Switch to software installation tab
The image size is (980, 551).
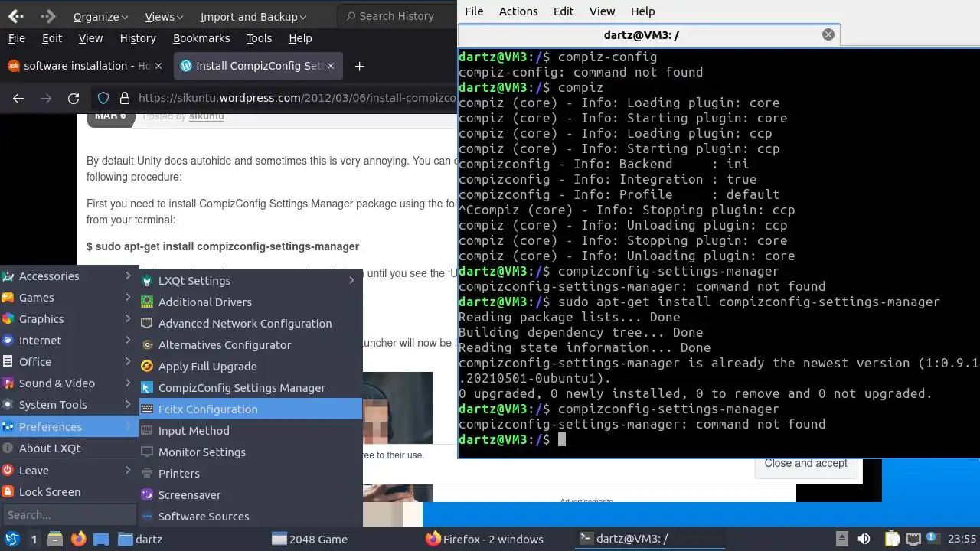tap(85, 66)
